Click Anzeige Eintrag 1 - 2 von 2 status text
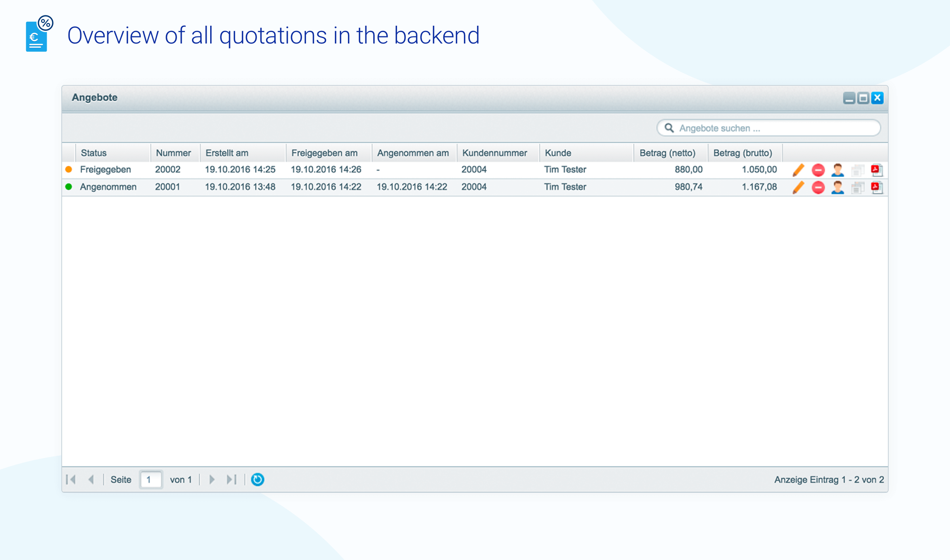The height and width of the screenshot is (560, 950). click(829, 480)
